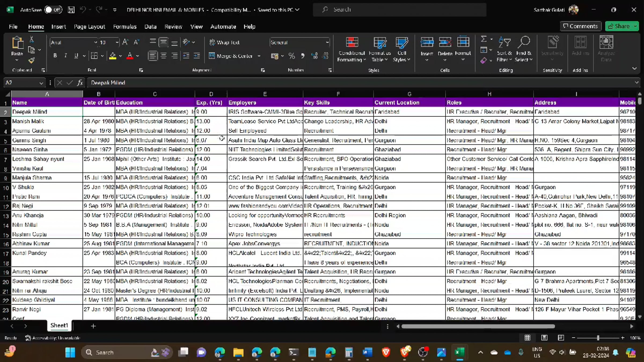Toggle the AutoSave switch
The width and height of the screenshot is (644, 362).
53,10
